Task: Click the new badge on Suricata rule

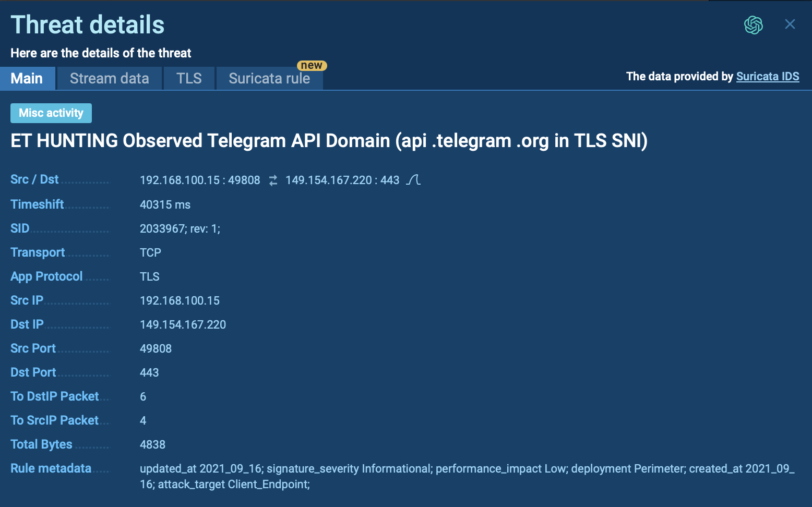Action: [312, 65]
